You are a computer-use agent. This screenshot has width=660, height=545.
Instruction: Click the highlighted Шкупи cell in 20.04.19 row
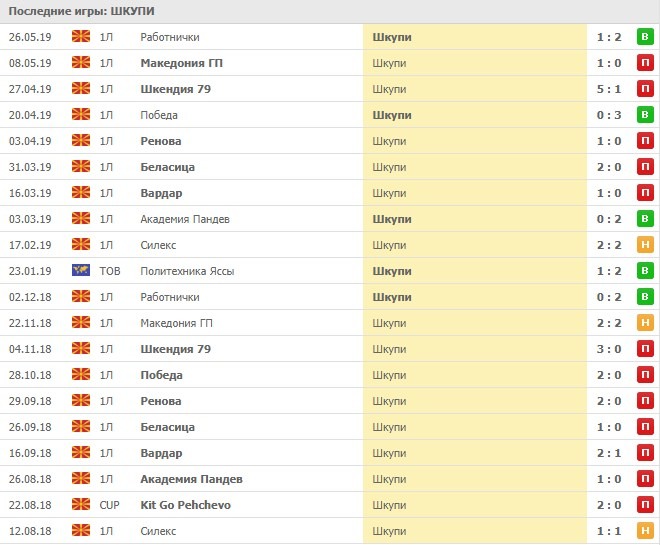tap(392, 115)
